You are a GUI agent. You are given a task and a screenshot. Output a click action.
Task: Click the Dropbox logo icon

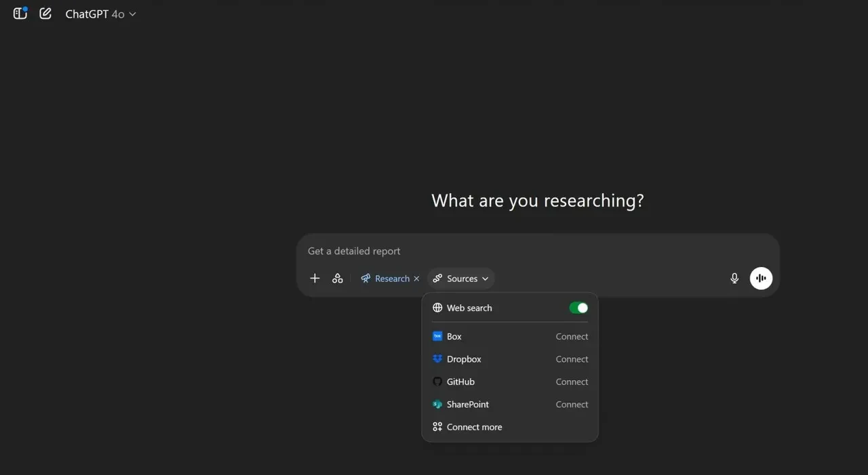click(x=437, y=359)
